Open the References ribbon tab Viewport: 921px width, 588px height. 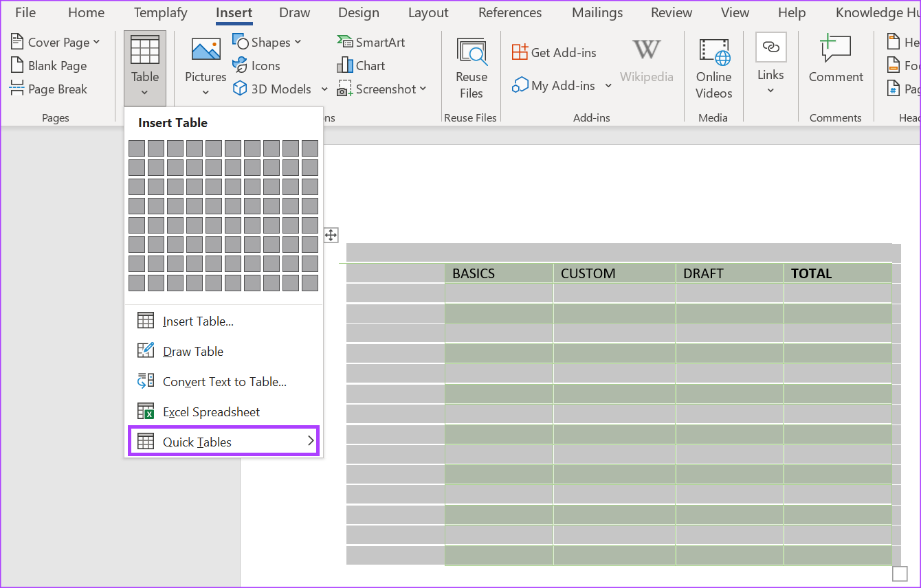pos(510,13)
